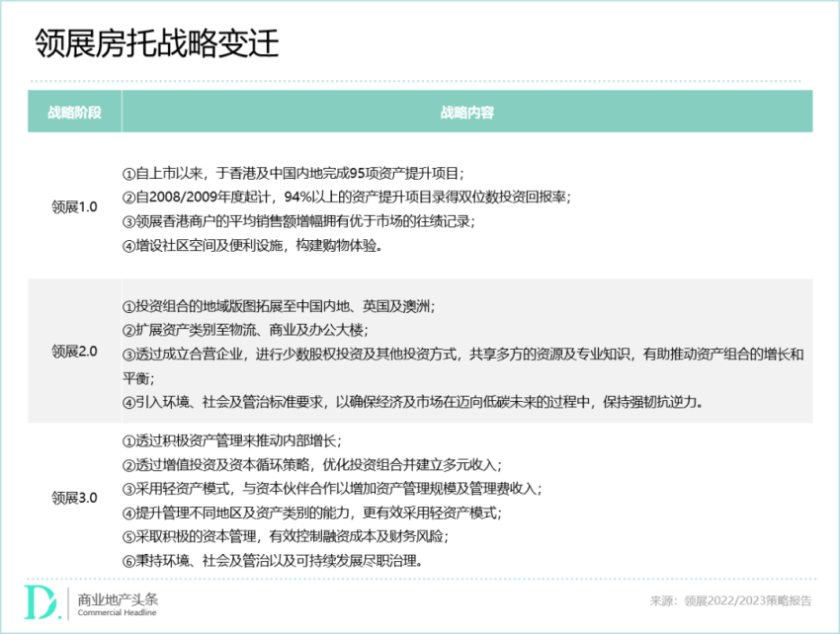Select line ①投资组合的地域版图拓展
Image resolution: width=840 pixels, height=634 pixels.
click(279, 306)
